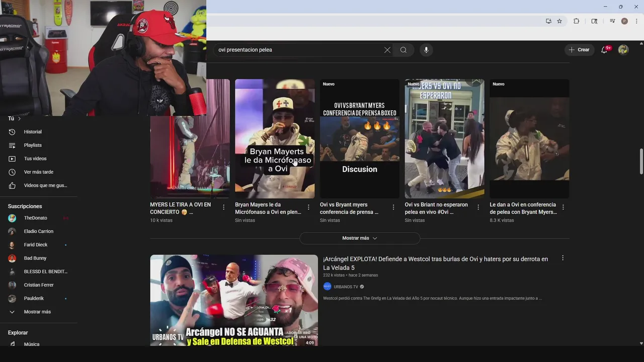
Task: Open the Cristian Ferrer subscription channel
Action: [39, 285]
